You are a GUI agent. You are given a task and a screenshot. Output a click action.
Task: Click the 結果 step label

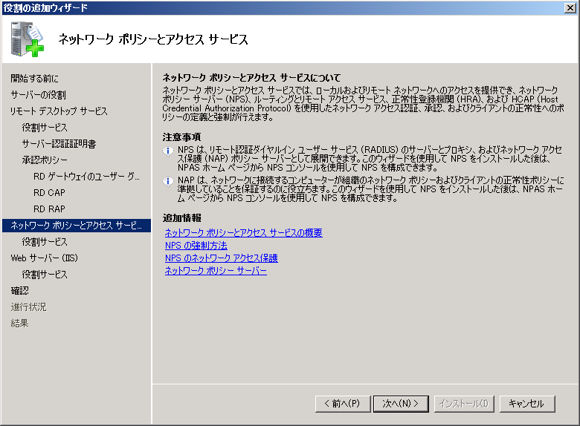20,323
